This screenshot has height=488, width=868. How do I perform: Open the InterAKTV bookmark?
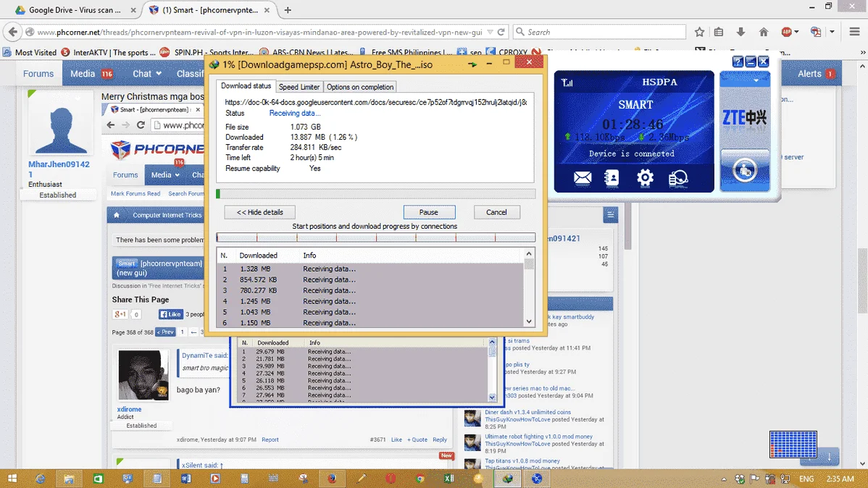pyautogui.click(x=108, y=53)
